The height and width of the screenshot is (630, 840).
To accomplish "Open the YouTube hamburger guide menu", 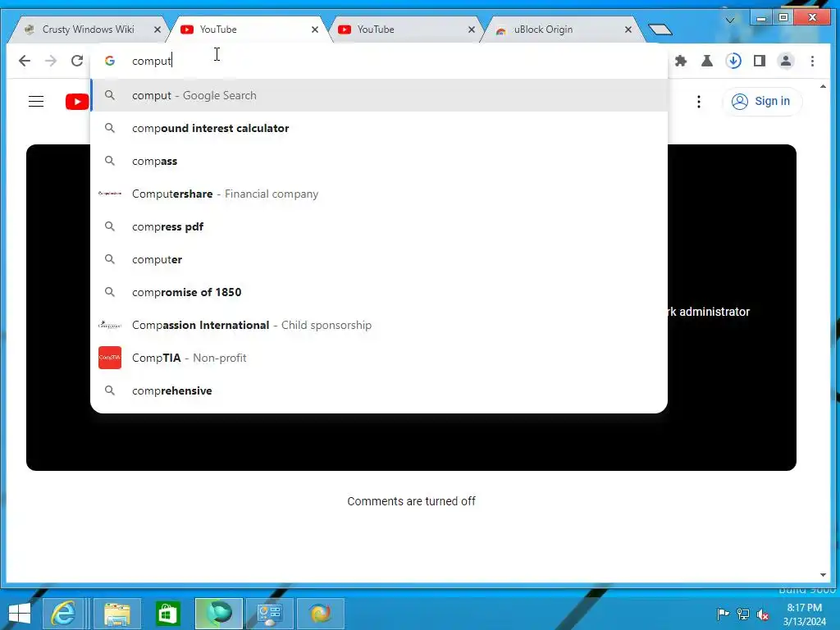I will tap(36, 101).
